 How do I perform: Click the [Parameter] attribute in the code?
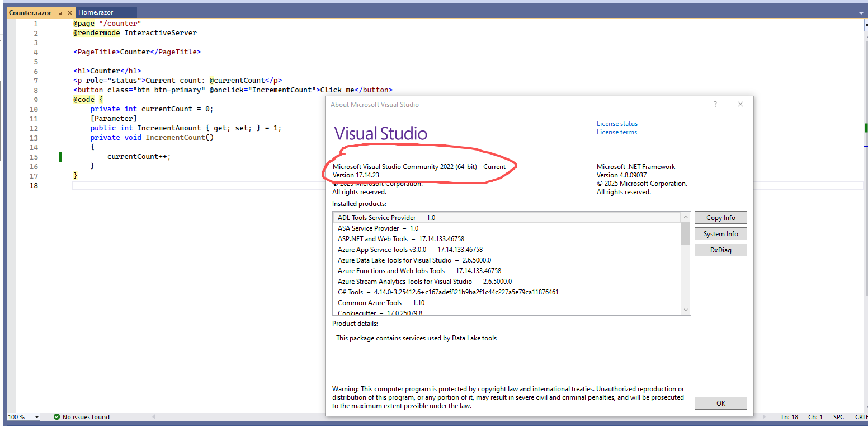click(114, 119)
